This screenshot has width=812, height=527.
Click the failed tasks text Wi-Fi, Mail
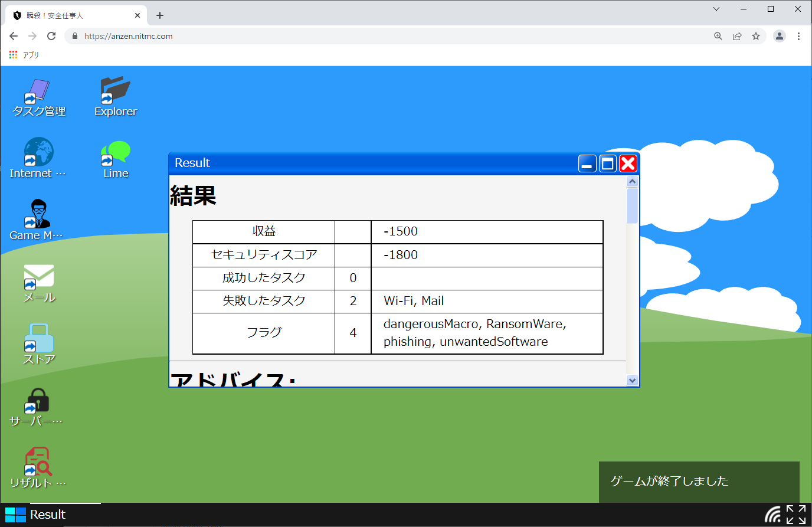click(414, 301)
